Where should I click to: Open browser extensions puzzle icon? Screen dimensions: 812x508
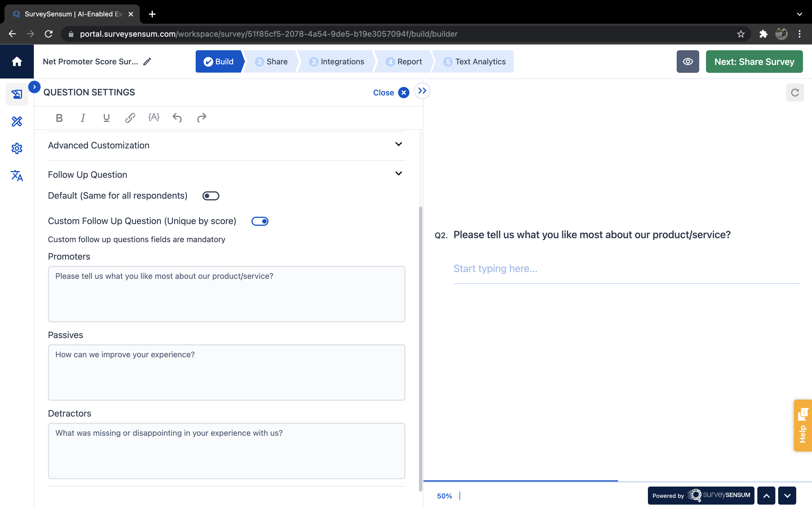(x=763, y=34)
